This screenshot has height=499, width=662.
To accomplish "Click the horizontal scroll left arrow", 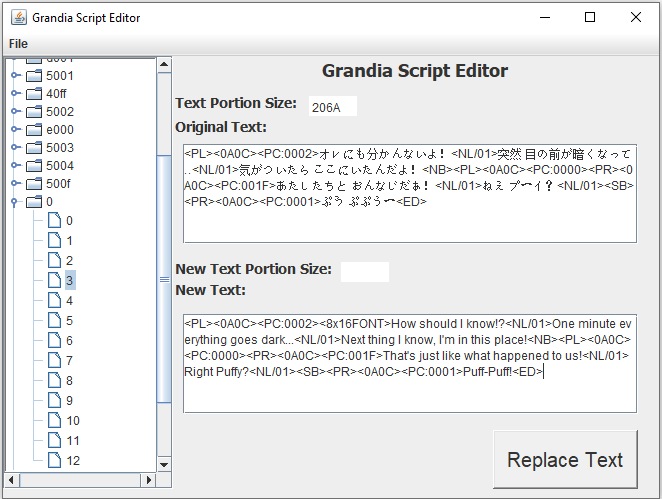I will [x=11, y=480].
